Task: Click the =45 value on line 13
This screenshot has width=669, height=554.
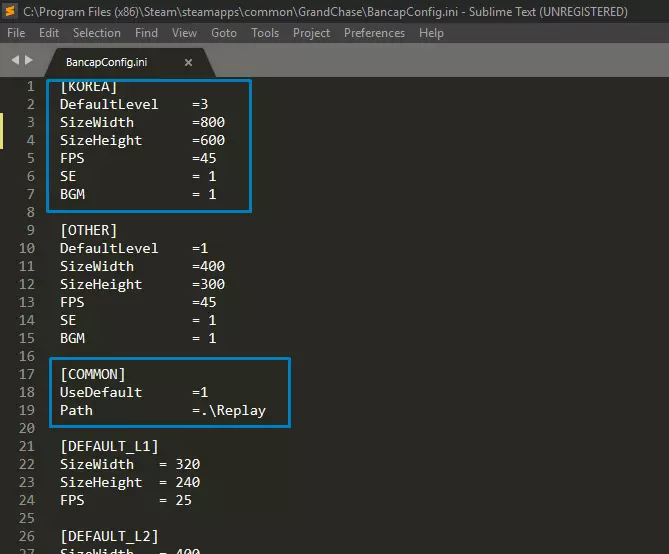Action: [x=204, y=302]
